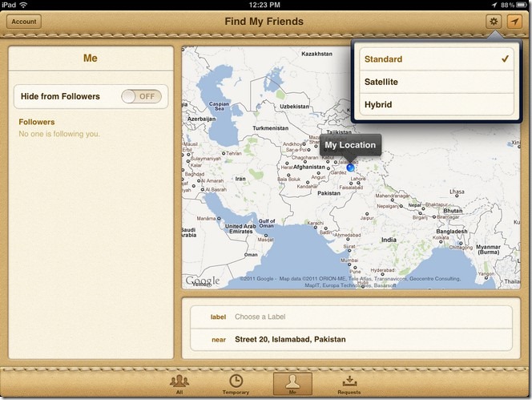
Task: Tap the Iran label on the map
Action: coord(240,179)
